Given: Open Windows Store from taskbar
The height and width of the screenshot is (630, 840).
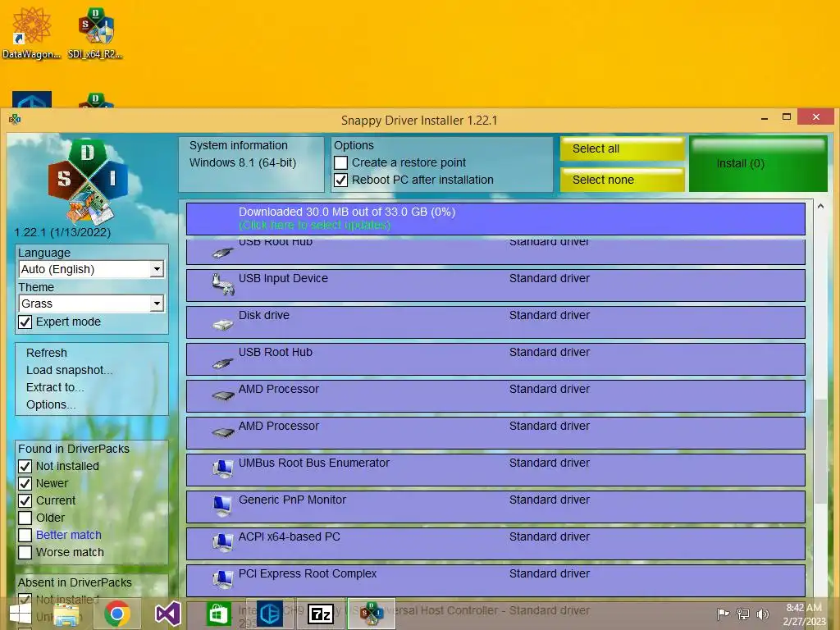Looking at the screenshot, I should coord(218,614).
